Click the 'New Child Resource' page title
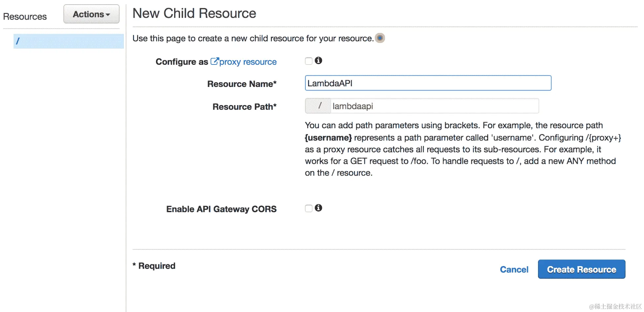Image resolution: width=644 pixels, height=312 pixels. point(194,14)
